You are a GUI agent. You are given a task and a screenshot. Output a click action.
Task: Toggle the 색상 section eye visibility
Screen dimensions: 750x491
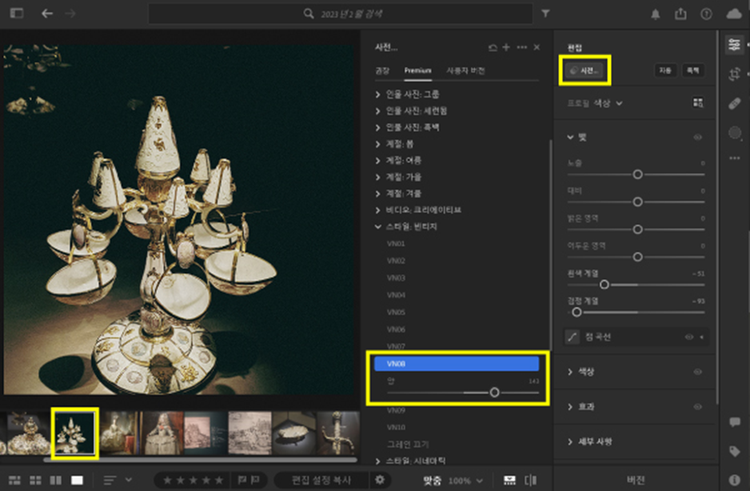[698, 372]
